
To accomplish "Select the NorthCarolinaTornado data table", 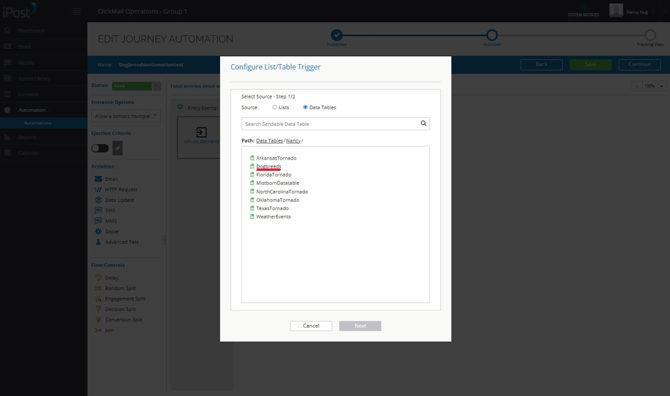I will 282,192.
